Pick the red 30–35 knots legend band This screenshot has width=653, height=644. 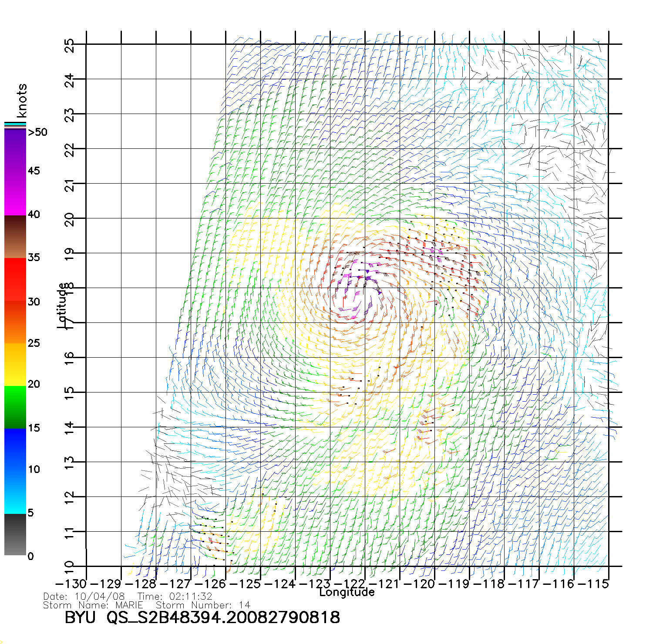[15, 279]
